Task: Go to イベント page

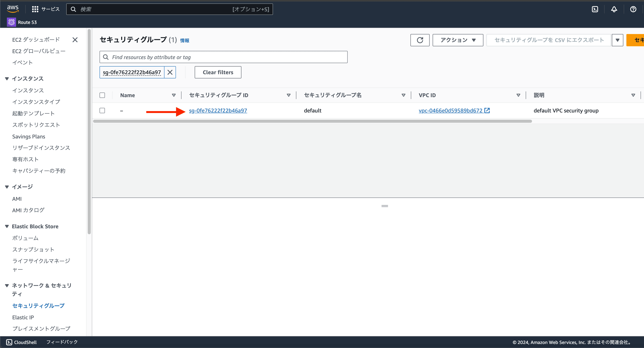Action: (23, 62)
